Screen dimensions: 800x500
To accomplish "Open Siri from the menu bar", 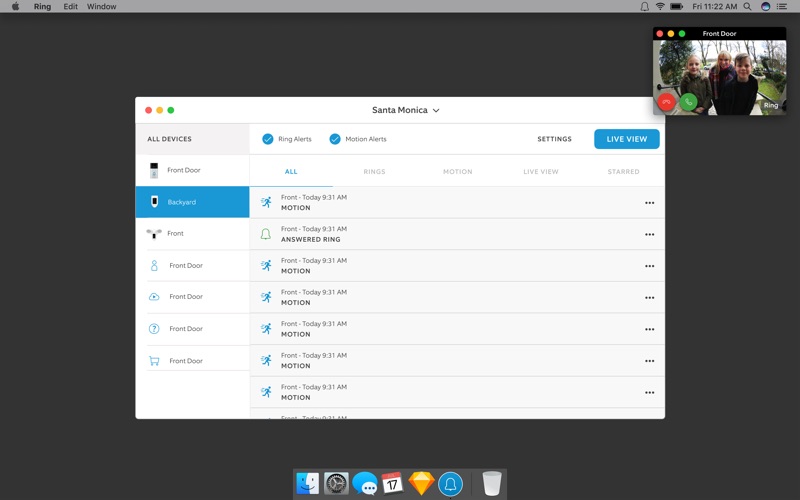I will pos(765,7).
